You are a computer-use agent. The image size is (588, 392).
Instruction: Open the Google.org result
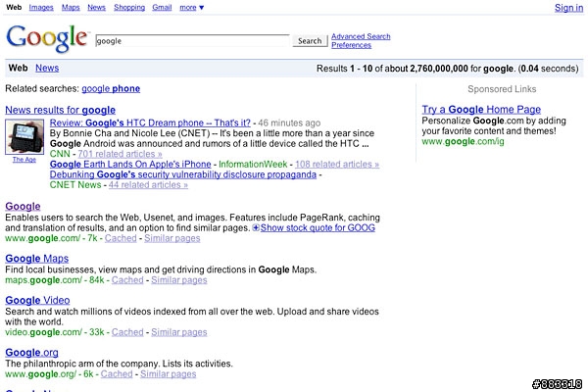click(32, 352)
